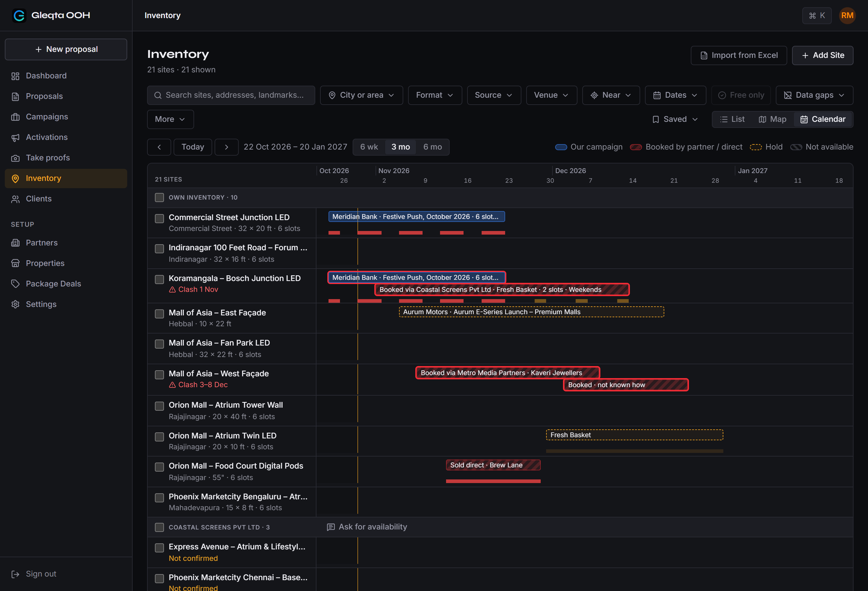Select Koramangala – Bosch Junction LED checkbox
This screenshot has width=868, height=591.
pyautogui.click(x=159, y=280)
